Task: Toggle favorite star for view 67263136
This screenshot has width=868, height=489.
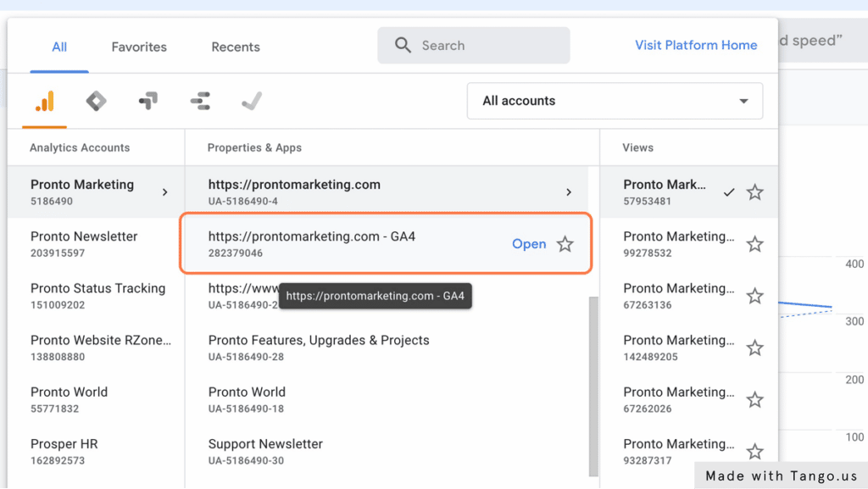Action: pos(754,296)
